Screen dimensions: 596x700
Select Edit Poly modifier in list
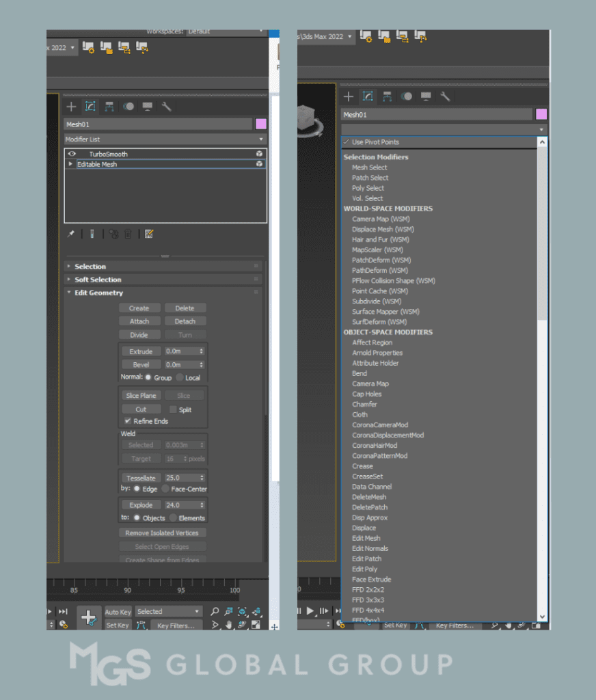point(364,569)
